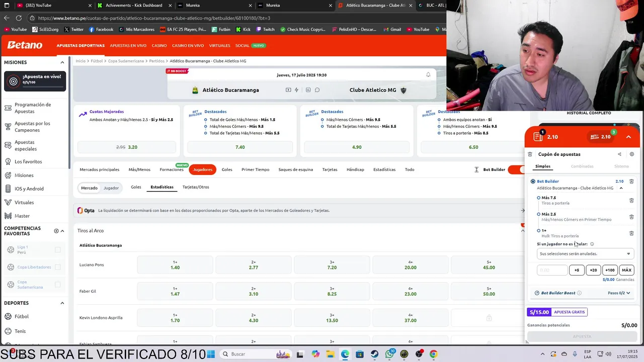Viewport: 644px width, 362px height.
Task: Collapse Atlético Bucaramanga - Clube Atletico MG bet details
Action: 621,188
